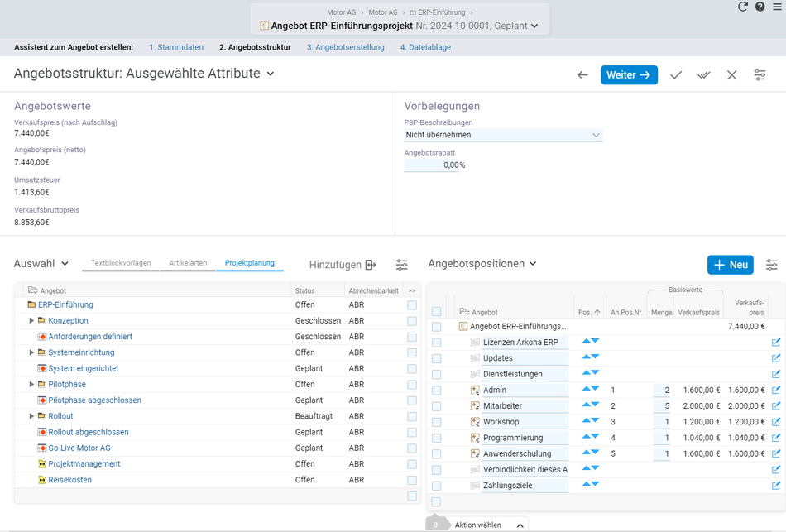786x532 pixels.
Task: Open edit icon for Mitarbeiter row
Action: pyautogui.click(x=776, y=406)
